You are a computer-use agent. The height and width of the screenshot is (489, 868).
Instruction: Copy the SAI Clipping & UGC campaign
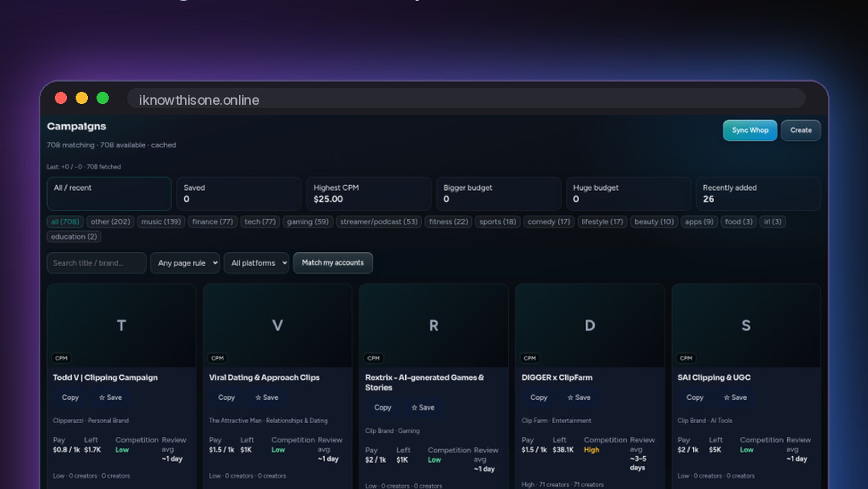pyautogui.click(x=695, y=397)
